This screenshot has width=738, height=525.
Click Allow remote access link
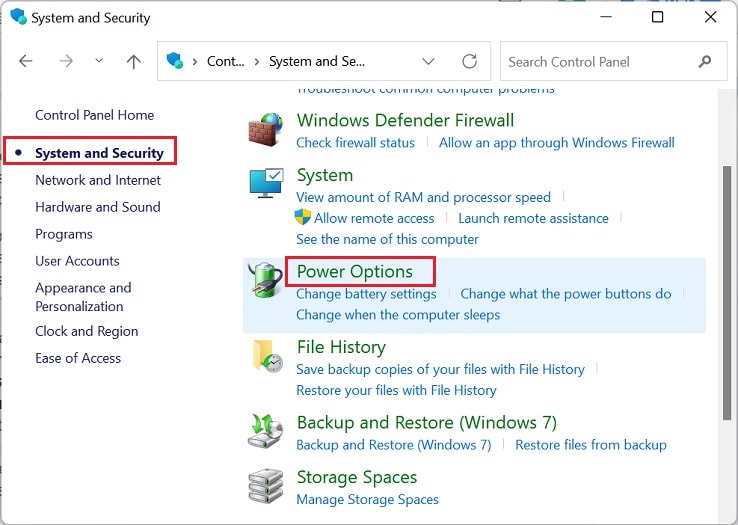click(374, 218)
